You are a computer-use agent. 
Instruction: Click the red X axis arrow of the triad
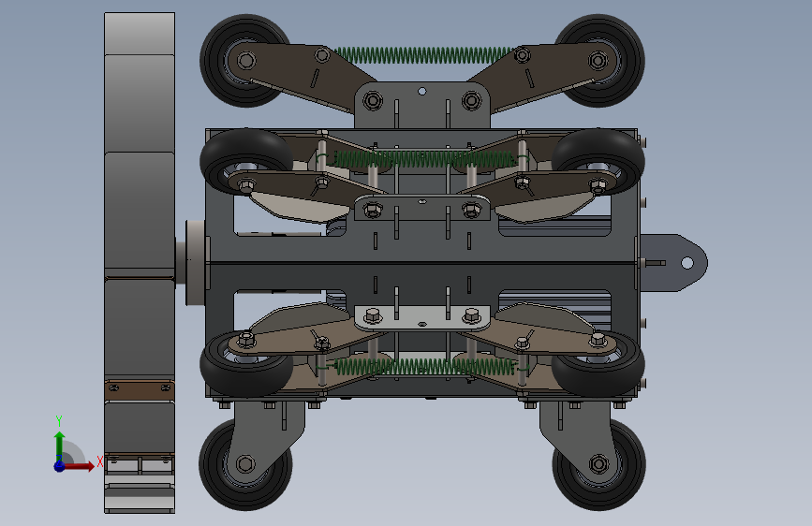click(81, 466)
